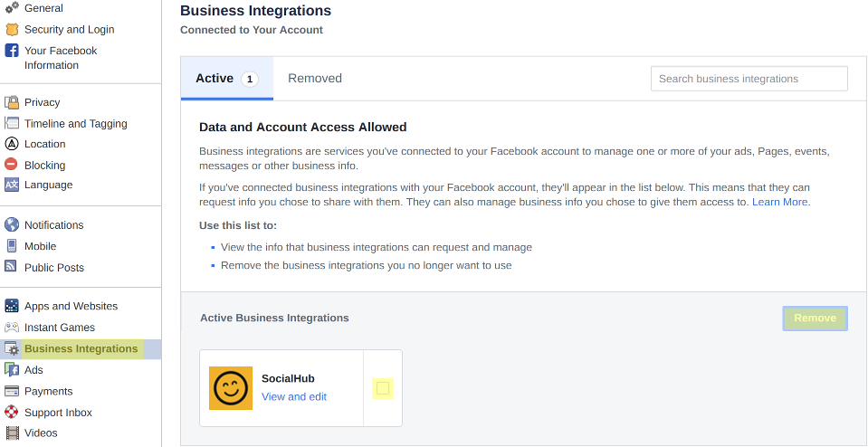Click the Location compass icon
The width and height of the screenshot is (868, 447).
(12, 144)
